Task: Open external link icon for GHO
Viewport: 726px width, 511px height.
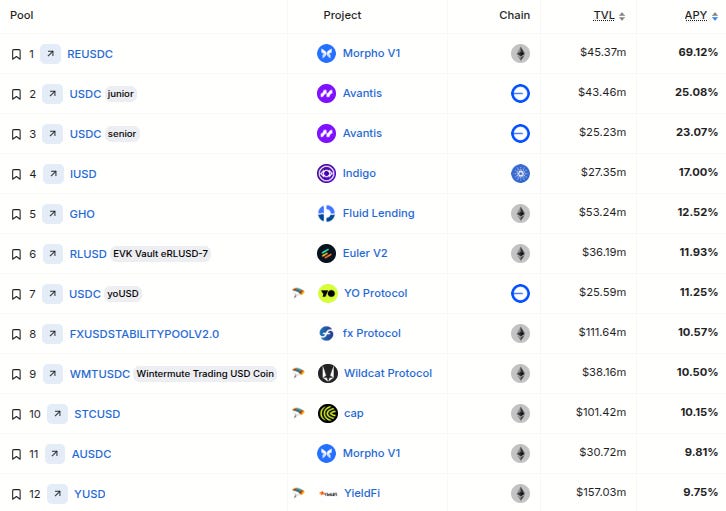Action: (x=52, y=214)
